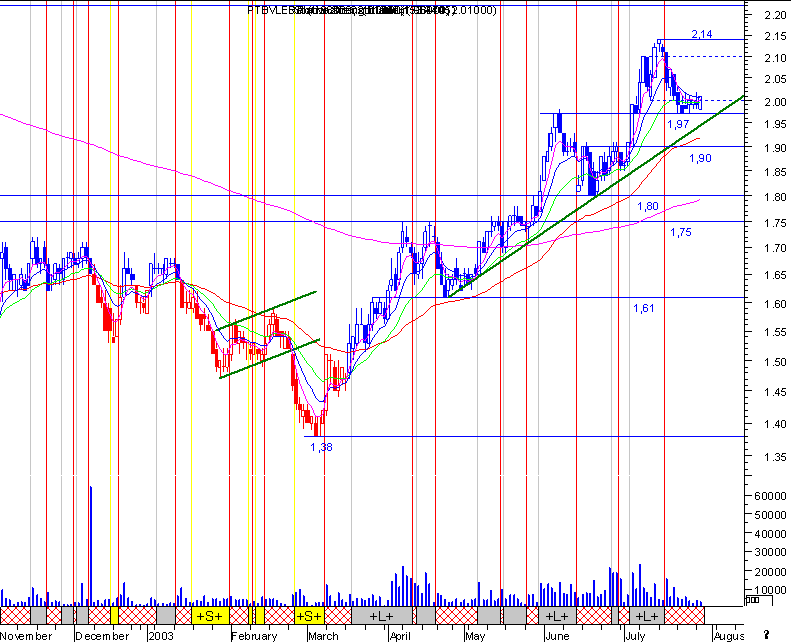The width and height of the screenshot is (791, 642).
Task: Select the June label on the time axis
Action: coord(557,636)
